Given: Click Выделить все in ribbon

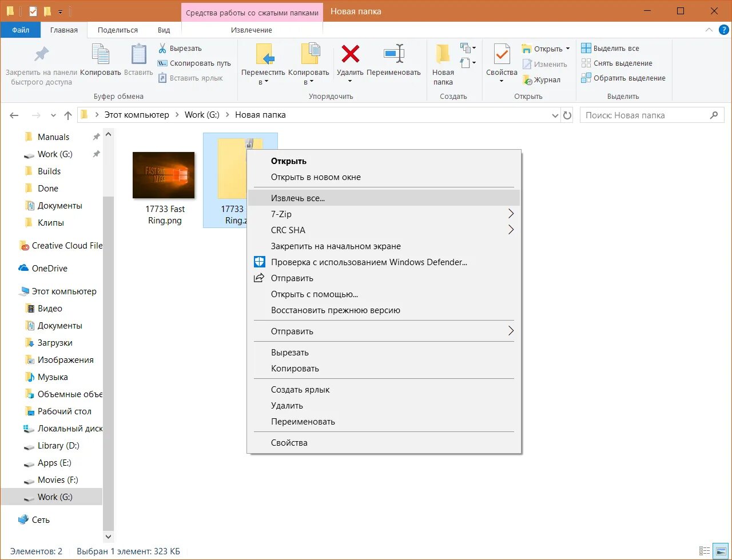Looking at the screenshot, I should 610,49.
